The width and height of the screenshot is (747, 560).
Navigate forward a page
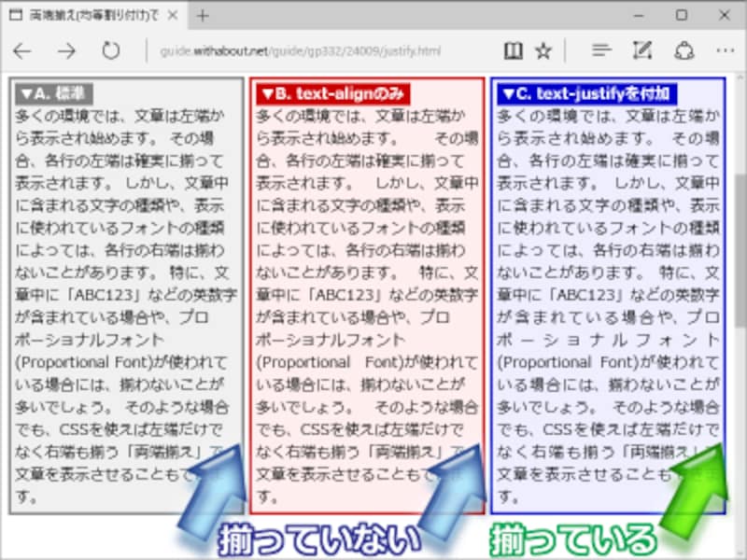[x=66, y=51]
